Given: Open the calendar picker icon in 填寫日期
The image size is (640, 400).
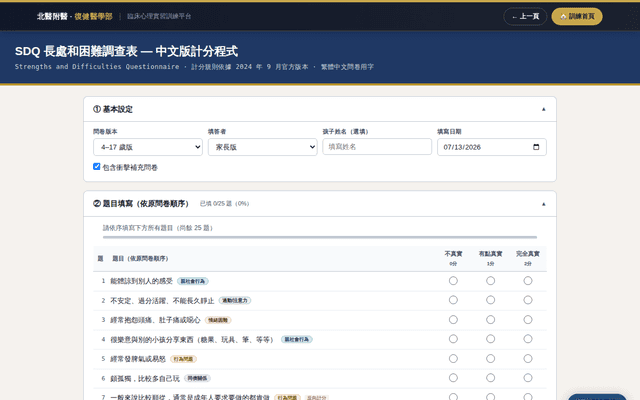Looking at the screenshot, I should click(x=536, y=147).
